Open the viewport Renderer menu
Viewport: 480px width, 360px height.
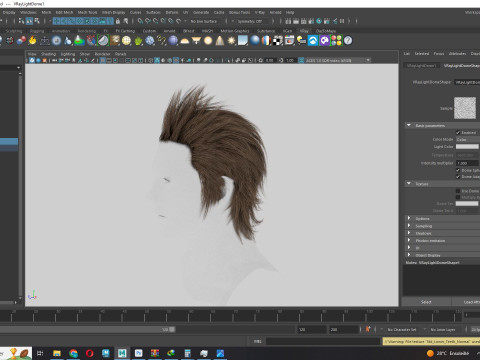102,54
